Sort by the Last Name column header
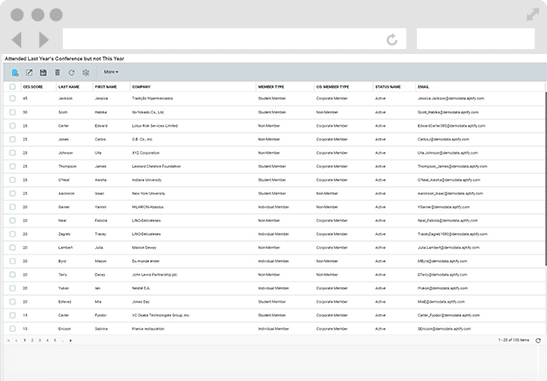Screen dimensions: 547x381 69,87
